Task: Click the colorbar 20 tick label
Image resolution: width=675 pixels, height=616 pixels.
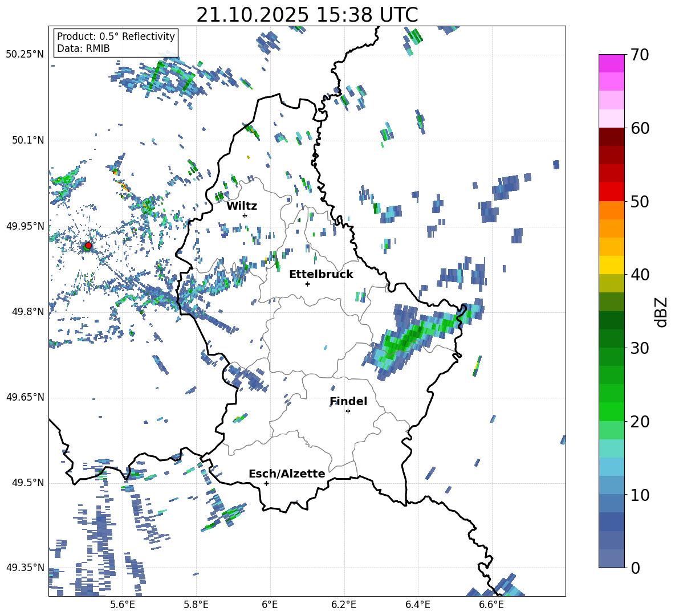Action: coord(640,422)
